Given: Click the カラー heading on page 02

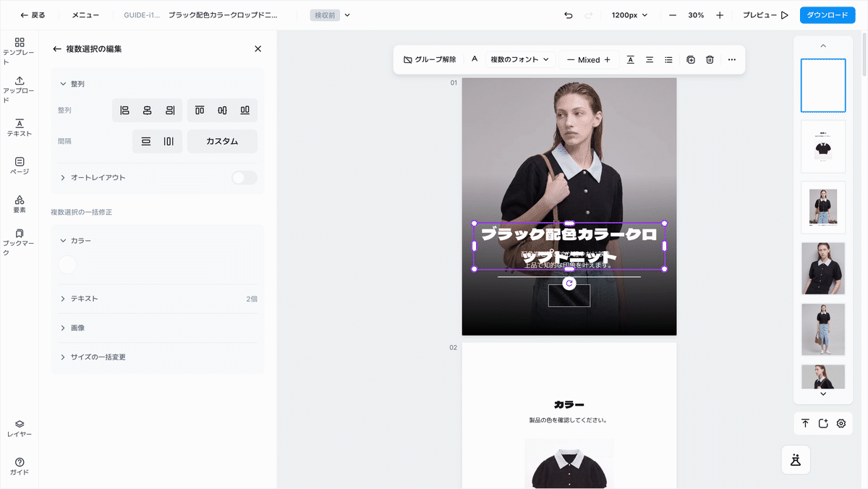Looking at the screenshot, I should (569, 404).
